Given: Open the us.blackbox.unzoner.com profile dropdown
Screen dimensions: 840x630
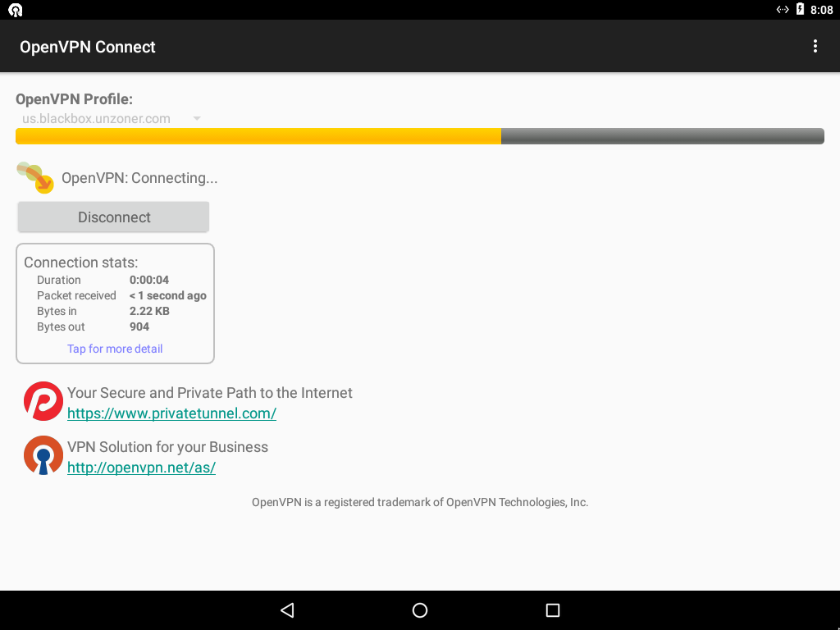Looking at the screenshot, I should (111, 118).
